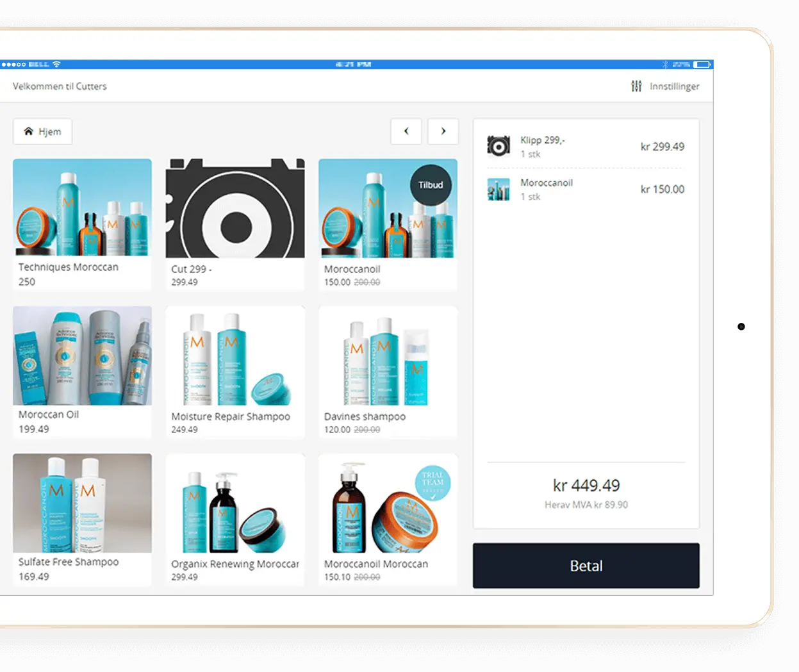This screenshot has height=672, width=799.
Task: Click the kr 449.49 total amount
Action: (x=586, y=486)
